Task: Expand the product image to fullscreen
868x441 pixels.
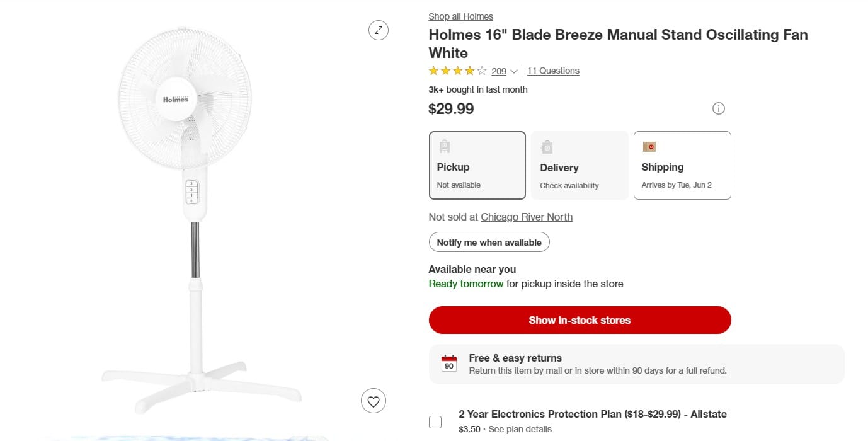Action: click(x=379, y=30)
